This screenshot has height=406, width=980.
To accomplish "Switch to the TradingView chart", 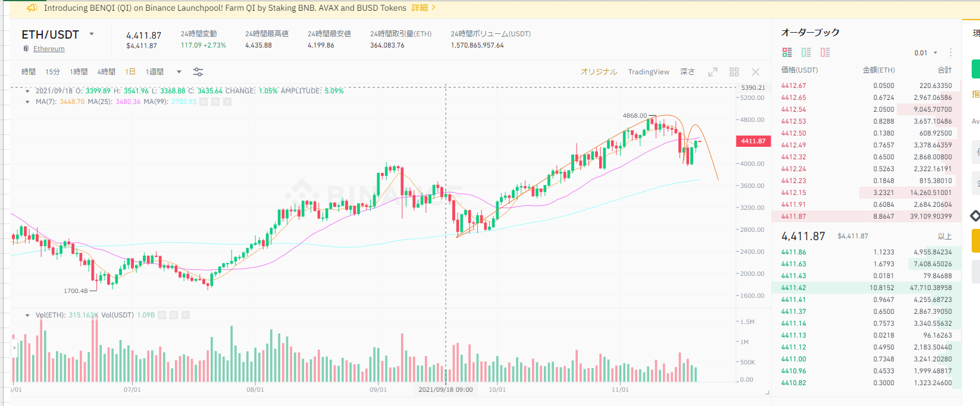I will tap(649, 72).
